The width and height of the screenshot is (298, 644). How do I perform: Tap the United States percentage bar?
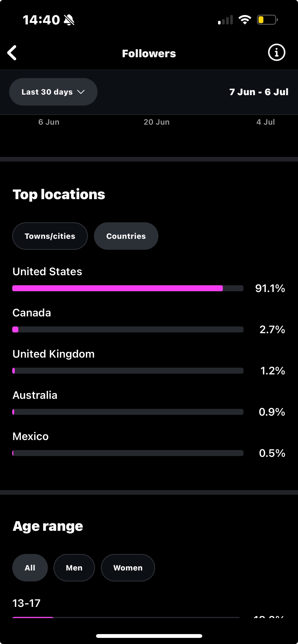pos(128,288)
